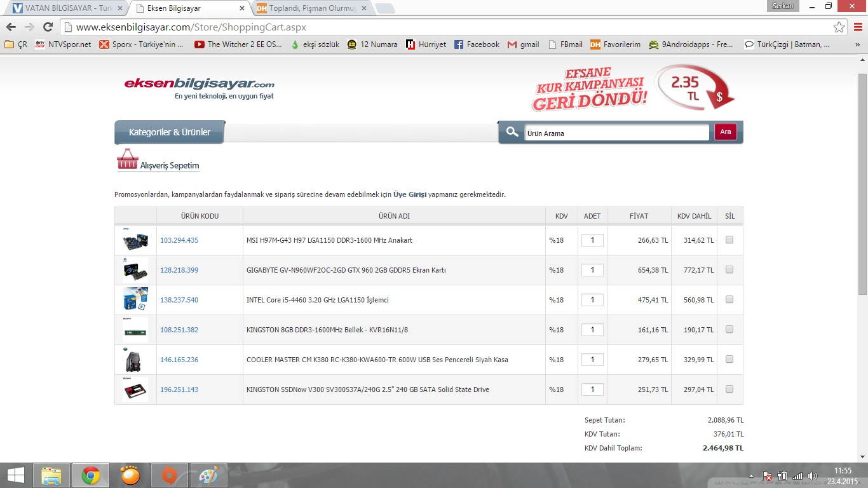Open the Hürriyet bookmark
Viewport: 868px width, 488px height.
click(426, 44)
